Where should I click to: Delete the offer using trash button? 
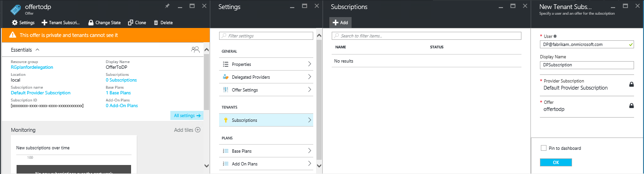pos(163,22)
